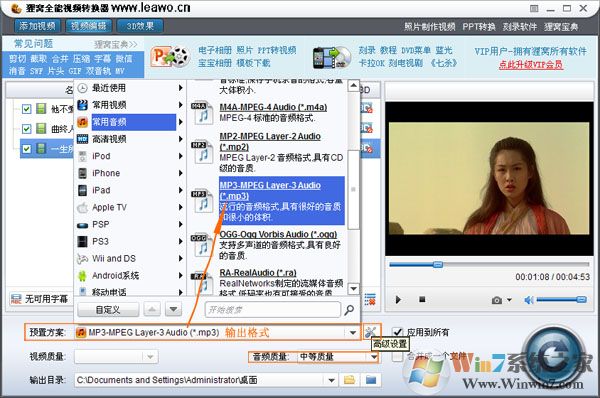The height and width of the screenshot is (398, 600).
Task: Click format list scroll down arrow
Action: 354,289
